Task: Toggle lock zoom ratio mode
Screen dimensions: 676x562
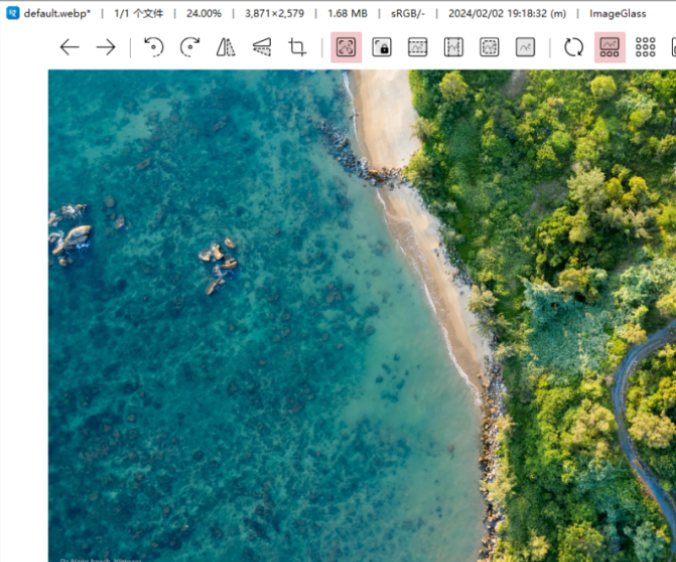Action: pyautogui.click(x=382, y=47)
